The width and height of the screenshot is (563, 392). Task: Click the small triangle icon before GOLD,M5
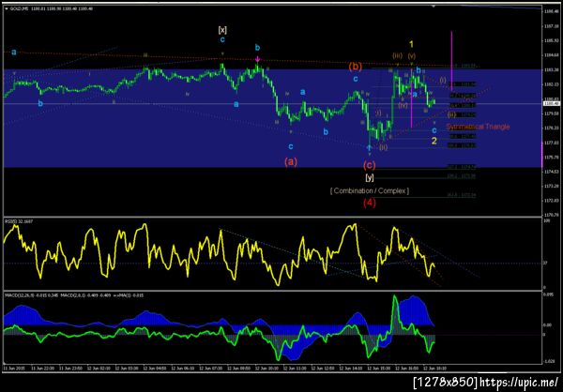click(7, 8)
